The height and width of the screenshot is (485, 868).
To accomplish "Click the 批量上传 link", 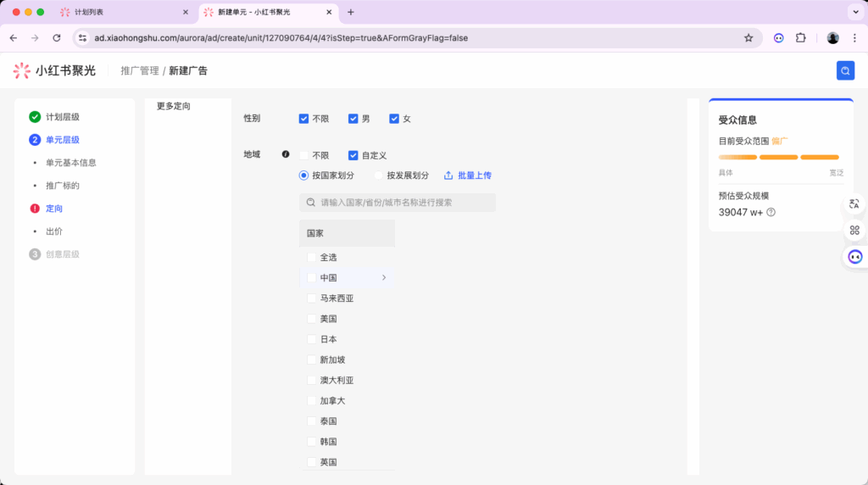I will [x=475, y=175].
